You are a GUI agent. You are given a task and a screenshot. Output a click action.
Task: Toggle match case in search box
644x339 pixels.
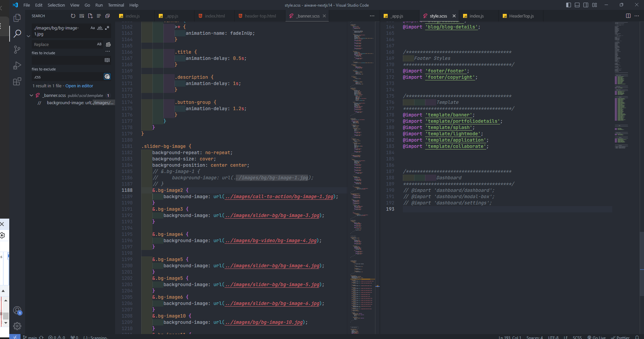coord(93,28)
